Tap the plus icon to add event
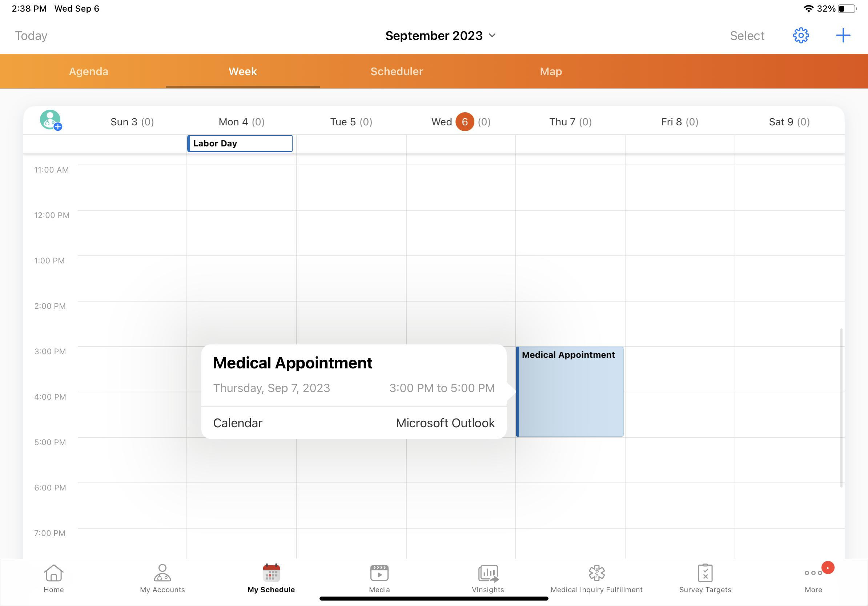The image size is (868, 606). point(843,36)
